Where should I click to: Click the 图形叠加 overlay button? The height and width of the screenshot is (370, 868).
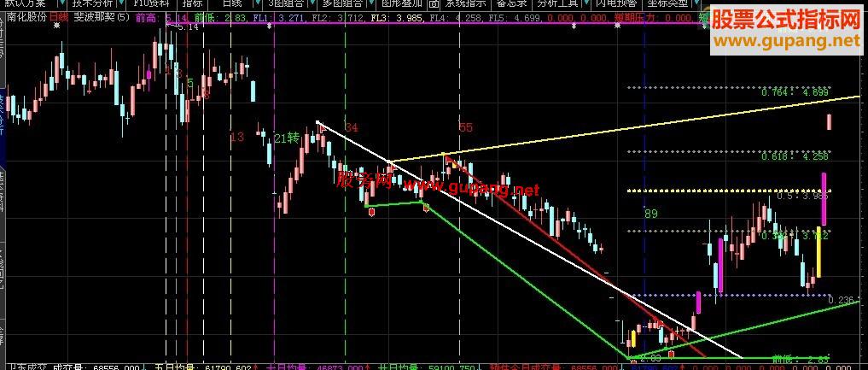[403, 3]
